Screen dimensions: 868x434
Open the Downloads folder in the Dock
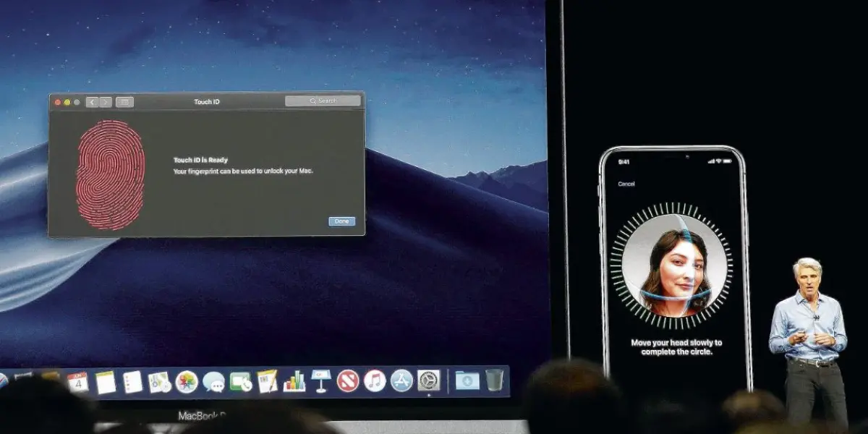[467, 380]
